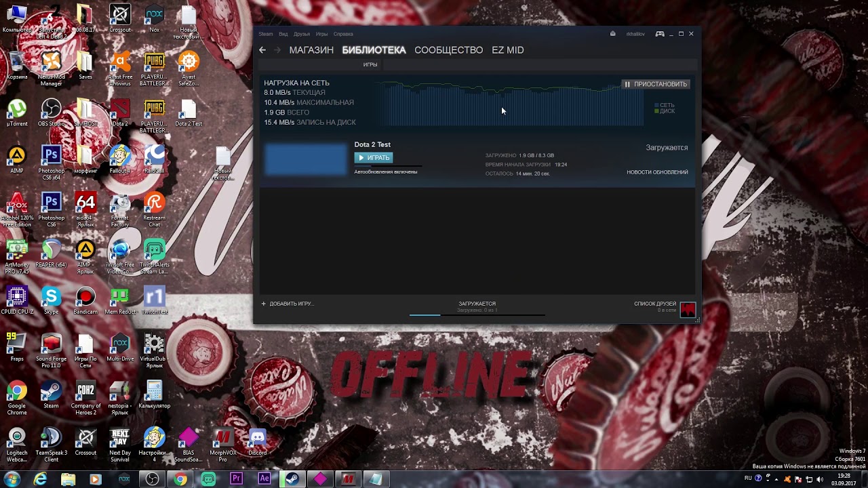Open the Company of Heroes 2 shortcut

coord(85,396)
